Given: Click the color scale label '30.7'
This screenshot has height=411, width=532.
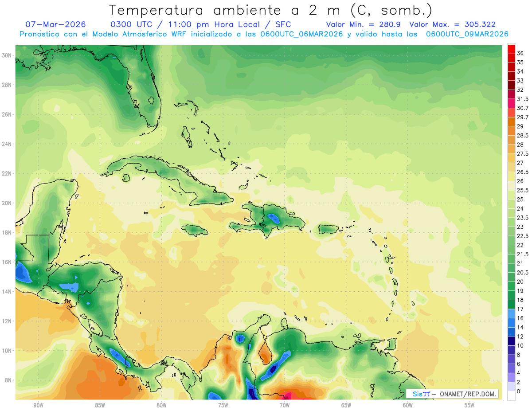Looking at the screenshot, I should pos(523,108).
